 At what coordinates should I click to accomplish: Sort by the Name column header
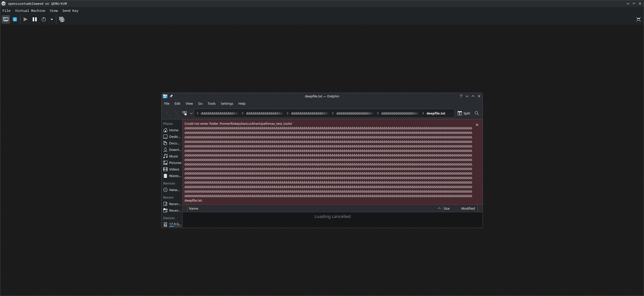coord(194,208)
